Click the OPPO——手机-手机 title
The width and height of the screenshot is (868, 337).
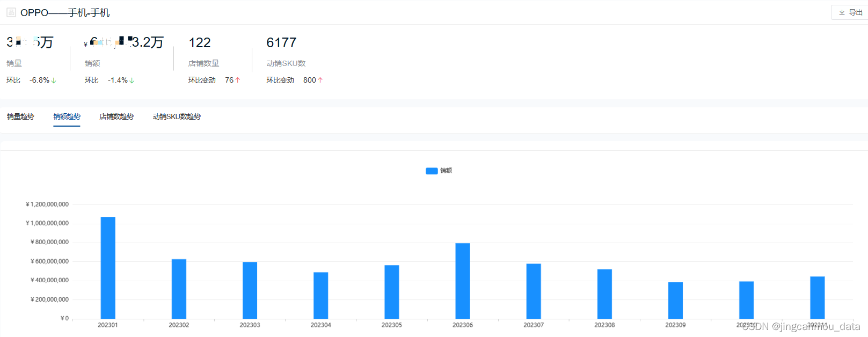[65, 12]
